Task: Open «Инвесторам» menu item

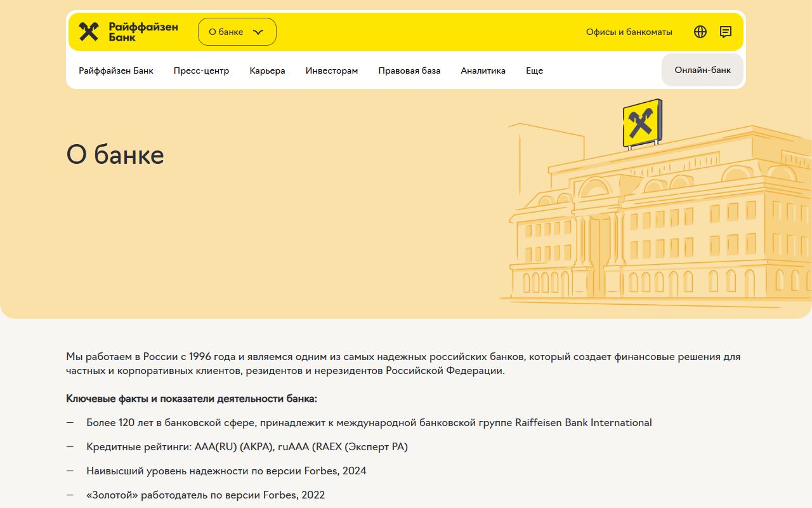Action: (332, 70)
